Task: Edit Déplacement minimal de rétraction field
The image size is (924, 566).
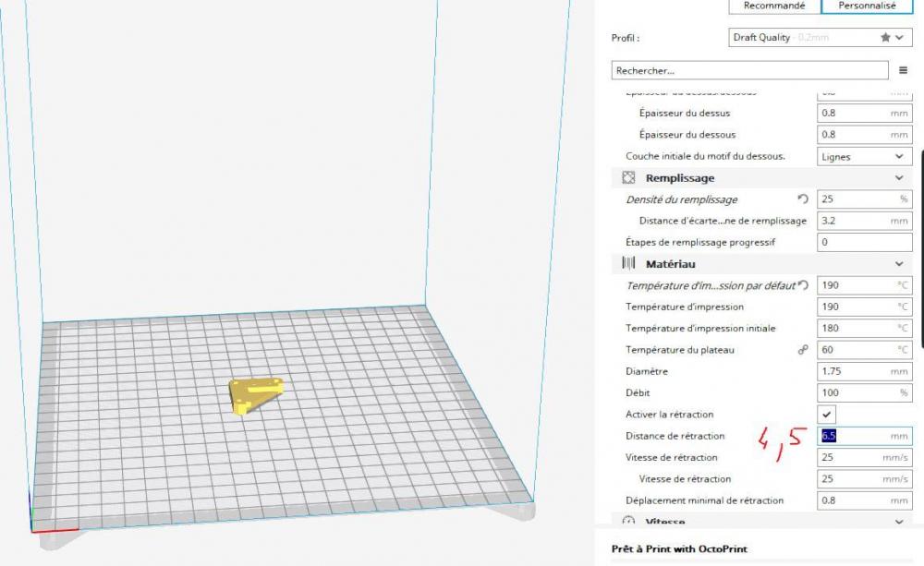Action: coord(864,500)
